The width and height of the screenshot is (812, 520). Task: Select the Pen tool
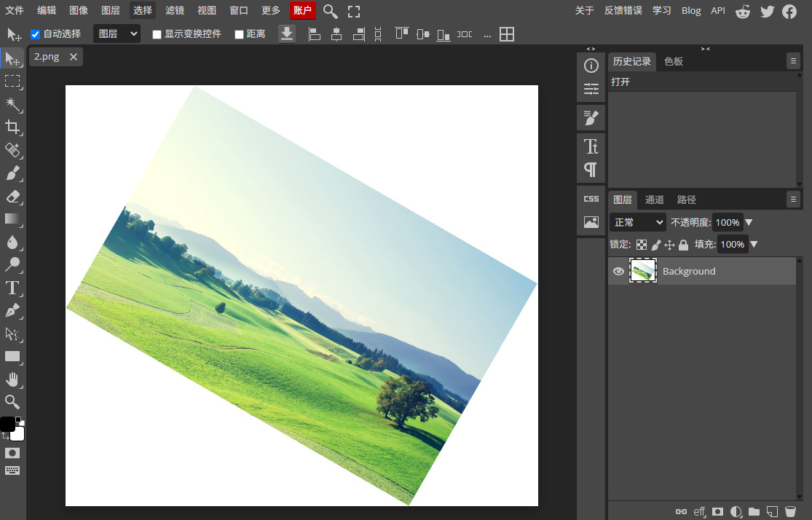(13, 311)
